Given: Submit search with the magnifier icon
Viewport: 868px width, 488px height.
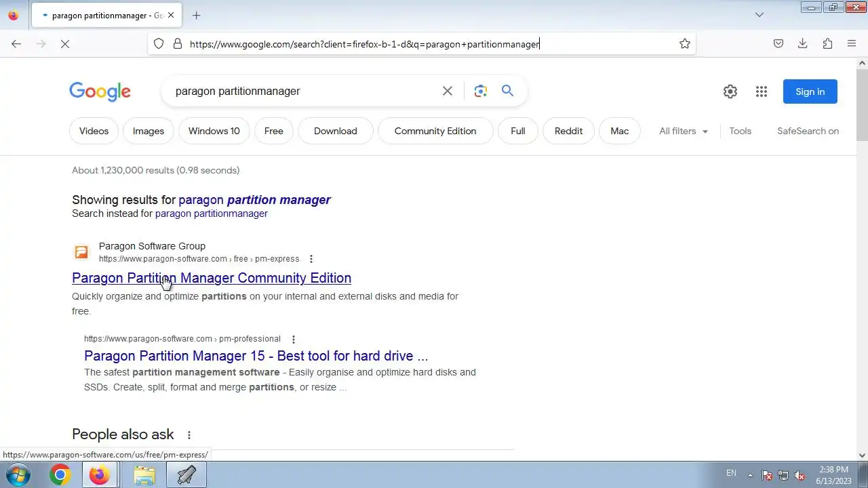Looking at the screenshot, I should [508, 91].
